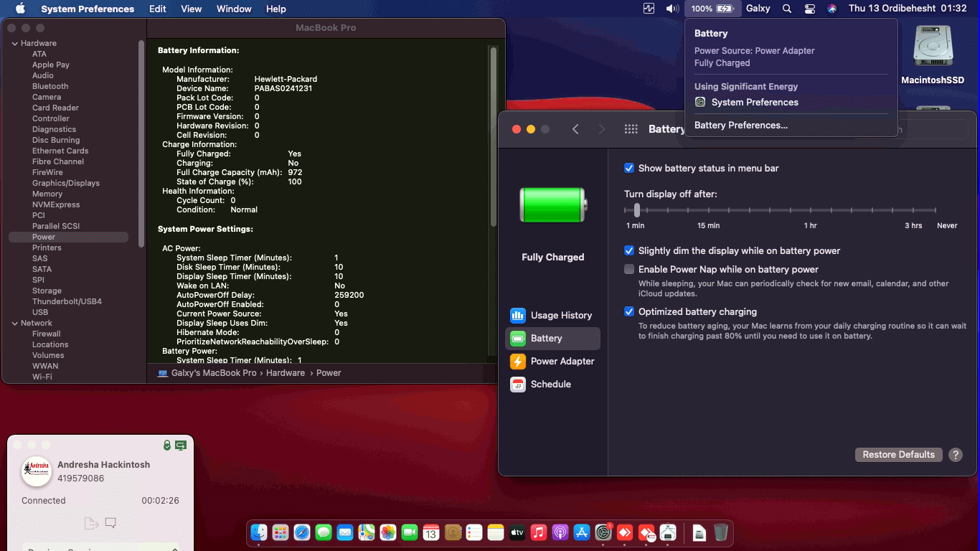Open the View menu
Image resolution: width=980 pixels, height=551 pixels.
point(192,9)
